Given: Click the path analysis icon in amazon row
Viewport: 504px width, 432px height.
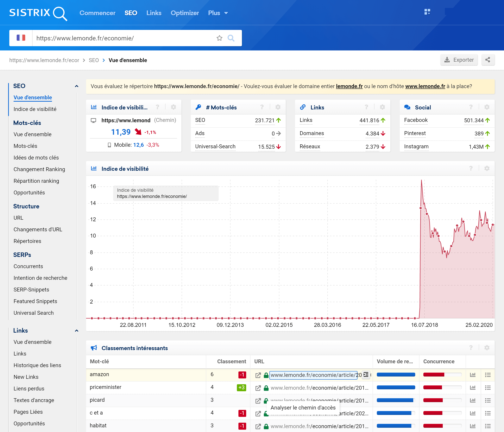Looking at the screenshot, I should click(366, 375).
